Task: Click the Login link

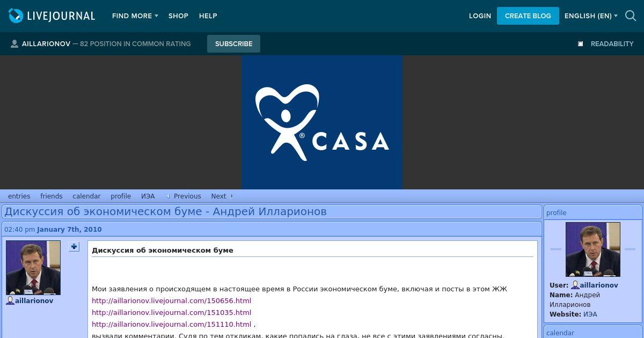Action: pyautogui.click(x=480, y=16)
